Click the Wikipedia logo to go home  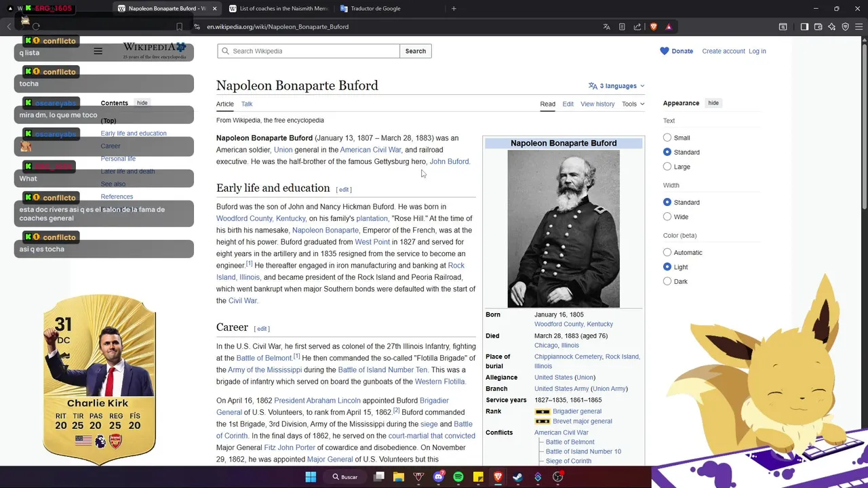point(155,50)
